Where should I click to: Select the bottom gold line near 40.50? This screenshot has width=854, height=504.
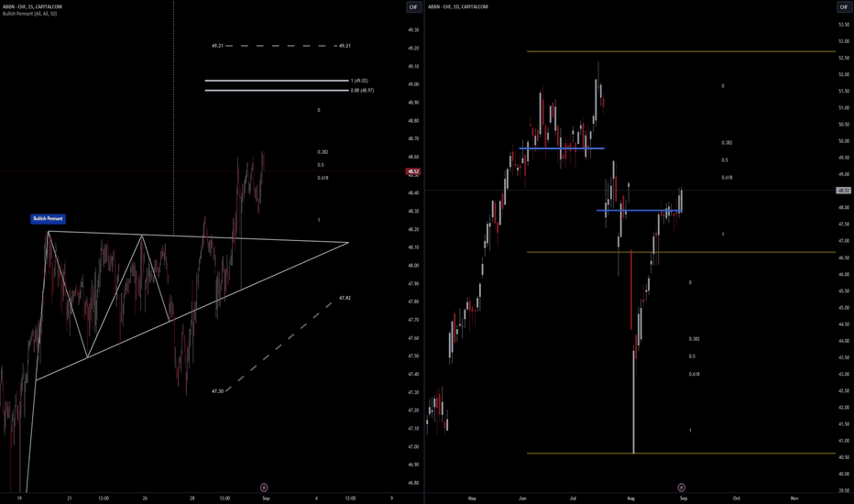click(678, 453)
